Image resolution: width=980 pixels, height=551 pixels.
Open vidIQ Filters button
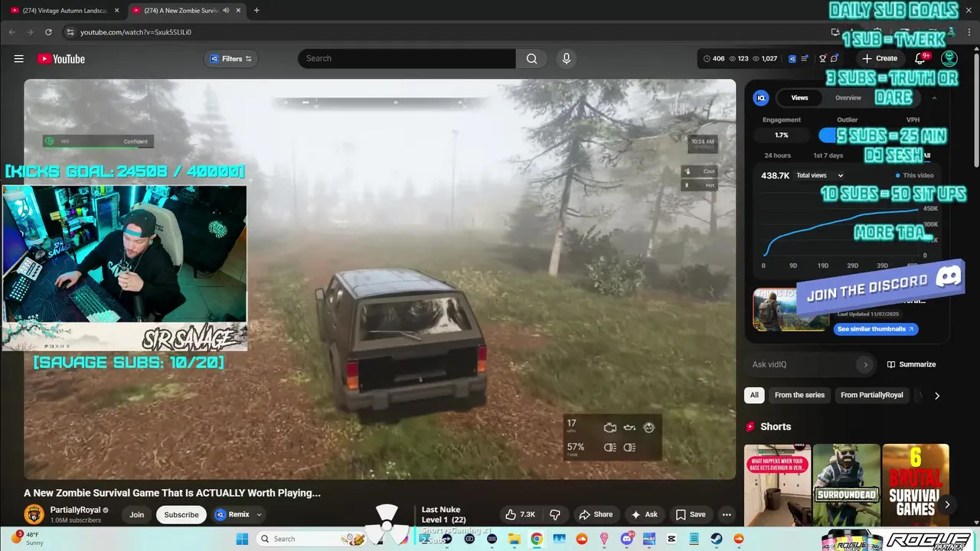pyautogui.click(x=230, y=59)
